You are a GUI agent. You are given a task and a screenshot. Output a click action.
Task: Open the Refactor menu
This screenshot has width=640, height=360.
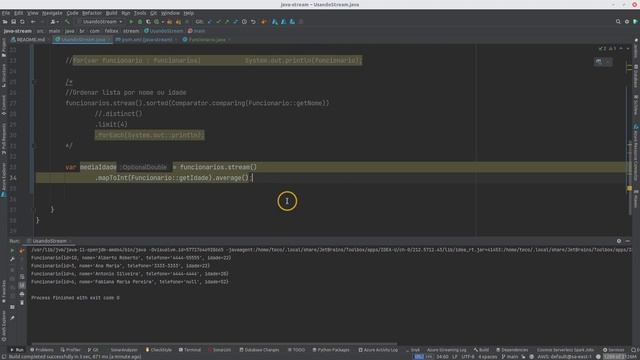point(92,13)
